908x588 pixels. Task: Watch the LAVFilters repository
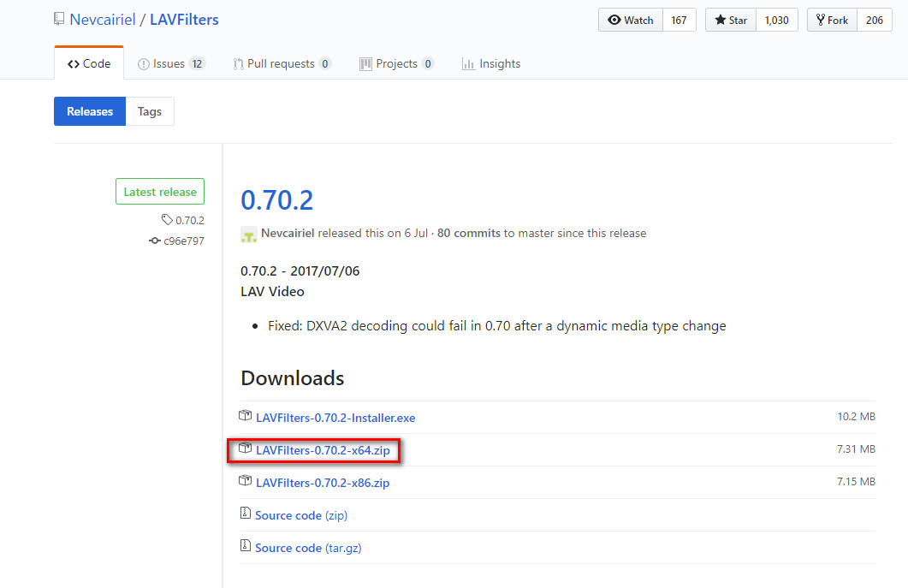631,20
